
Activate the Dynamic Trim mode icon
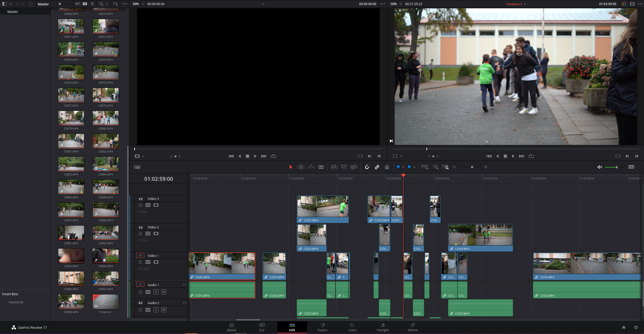point(311,167)
